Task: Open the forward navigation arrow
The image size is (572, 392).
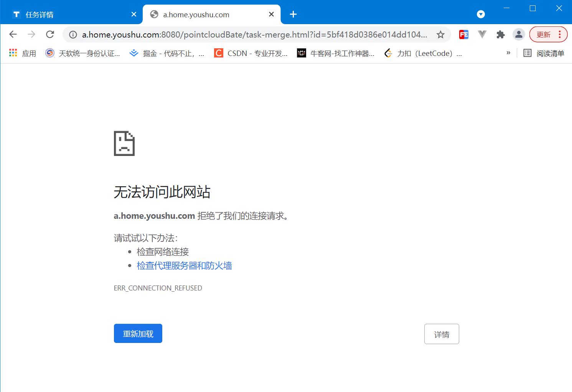Action: point(31,34)
